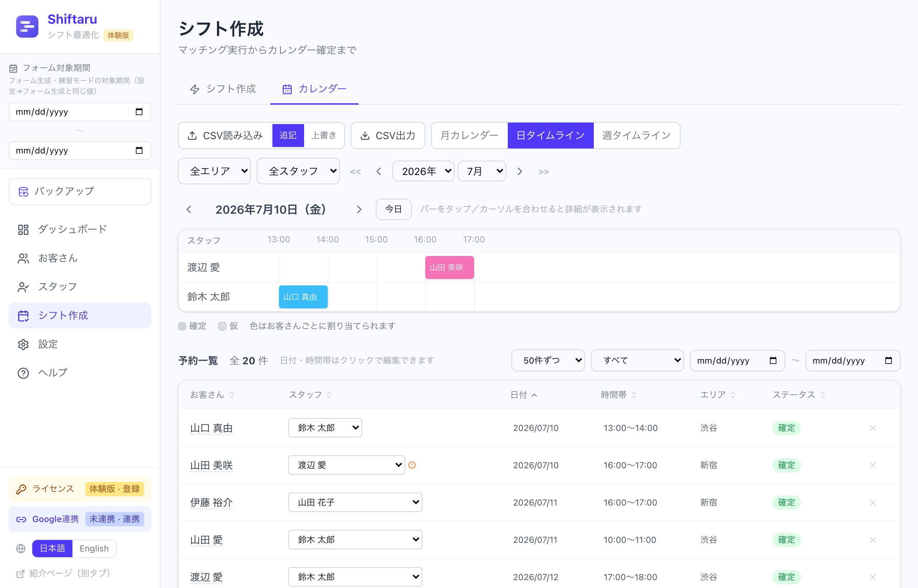918x588 pixels.
Task: Open the 全スタッフ staff filter dropdown
Action: pos(298,171)
